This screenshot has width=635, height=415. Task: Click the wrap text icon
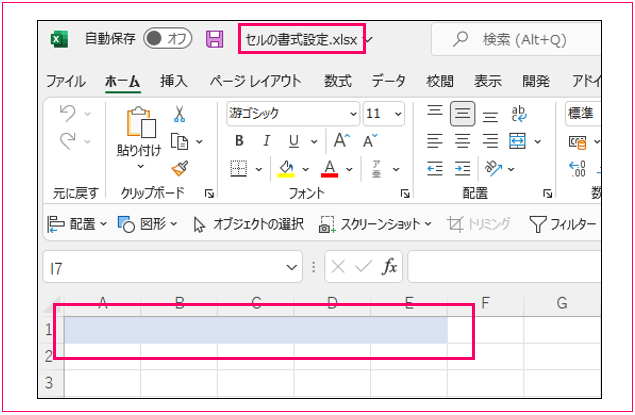(x=519, y=113)
